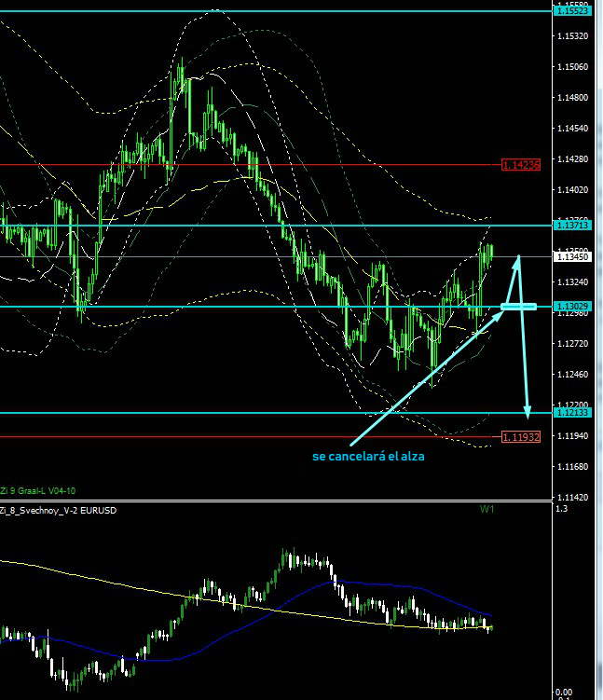The height and width of the screenshot is (700, 603).
Task: Select the 'Zi_8_Svechnoy_V-2 EURUSD' indicator title
Action: click(x=59, y=510)
